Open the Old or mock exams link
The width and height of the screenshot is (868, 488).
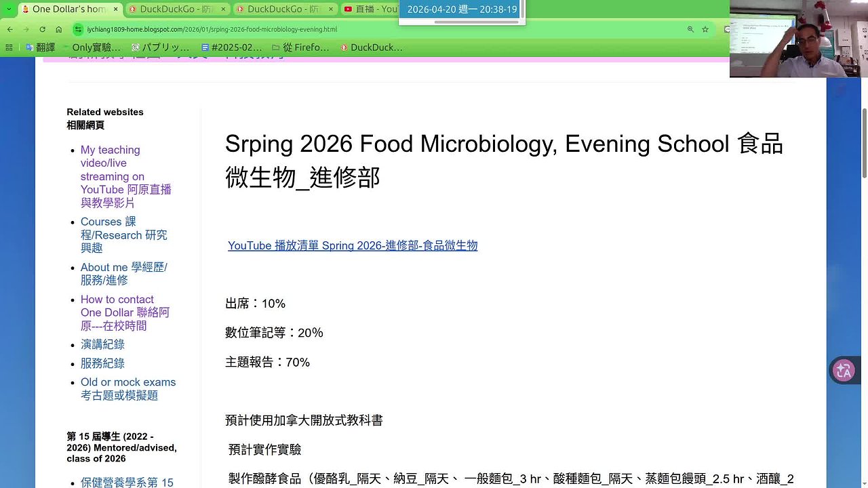point(128,388)
